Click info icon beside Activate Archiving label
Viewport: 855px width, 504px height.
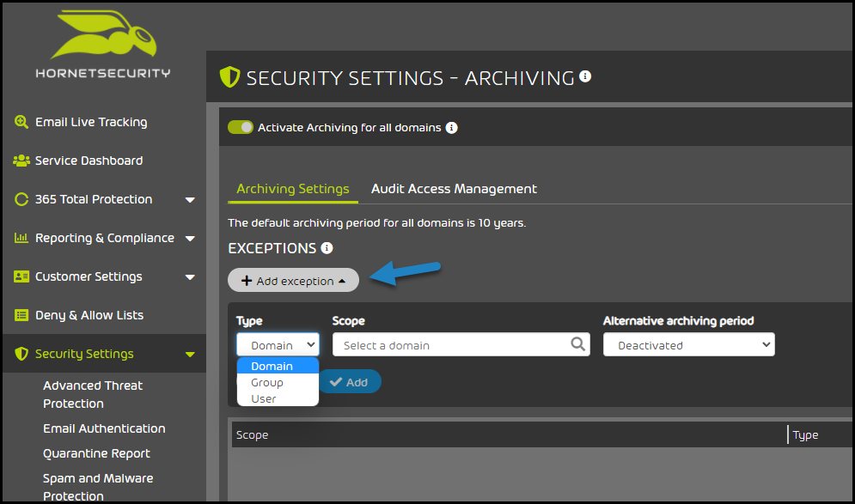pyautogui.click(x=451, y=127)
